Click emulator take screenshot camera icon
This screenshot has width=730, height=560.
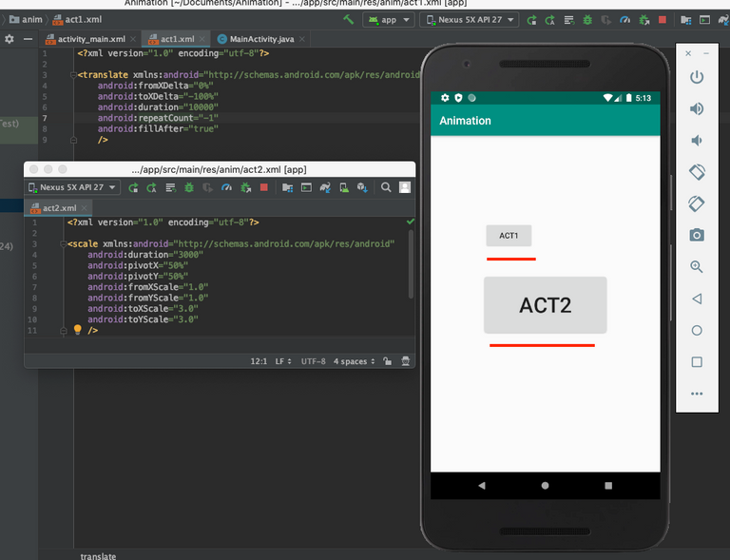(x=697, y=235)
